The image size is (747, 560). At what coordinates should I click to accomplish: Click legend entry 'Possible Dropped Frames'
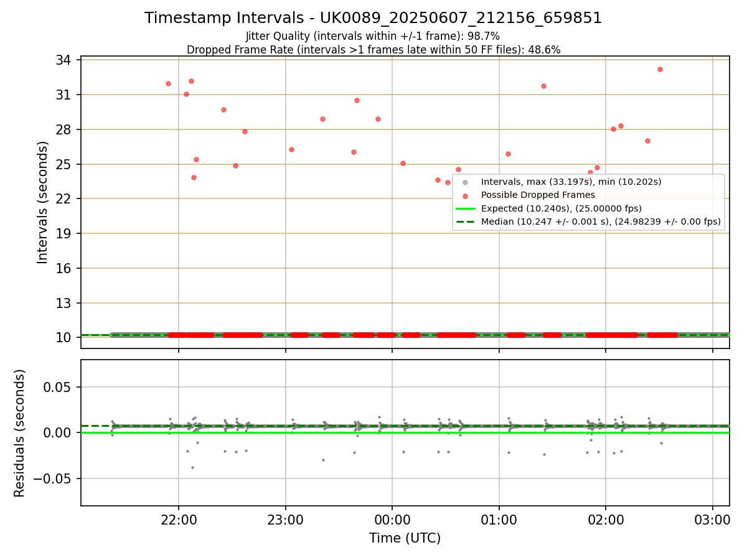click(538, 195)
